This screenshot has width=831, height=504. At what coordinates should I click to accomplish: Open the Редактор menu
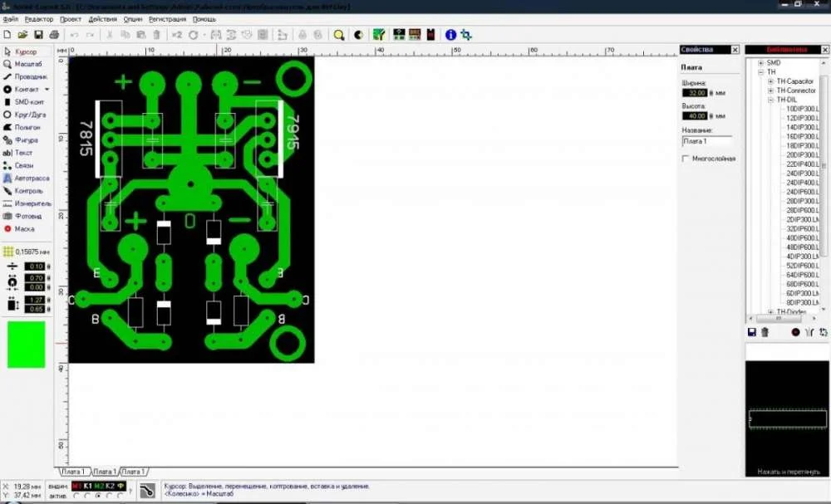(x=39, y=19)
